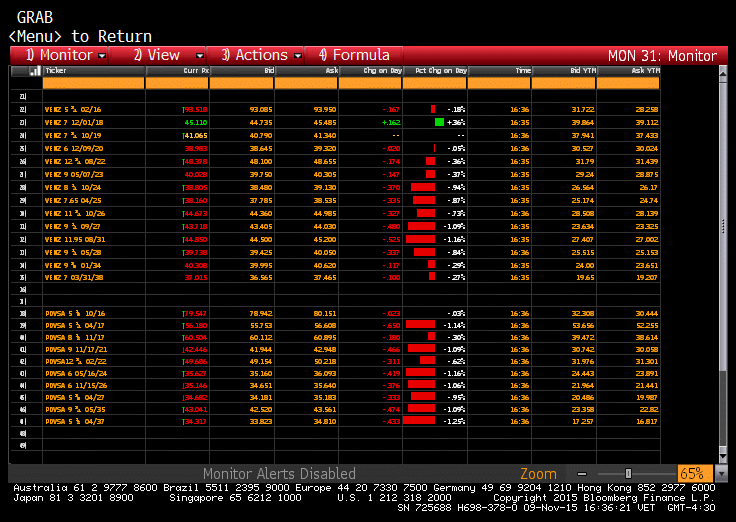Click the Time column header
Screen dimensions: 736x522
coord(500,71)
